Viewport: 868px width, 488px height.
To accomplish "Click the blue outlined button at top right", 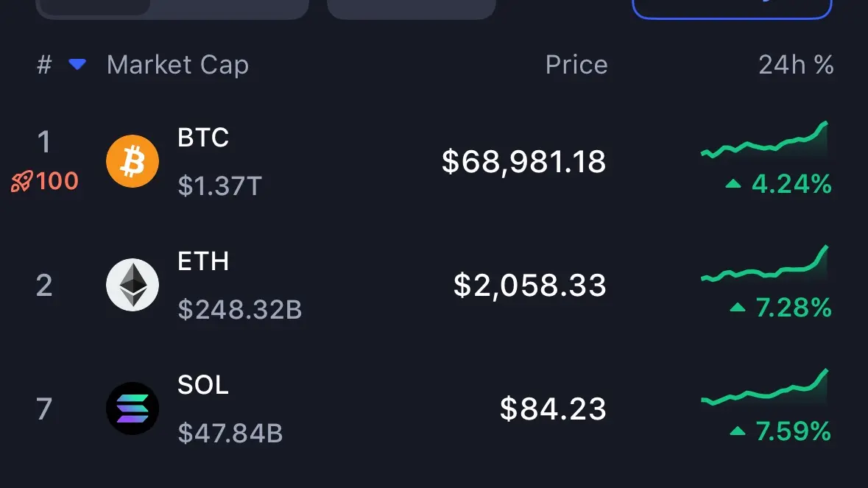I will pyautogui.click(x=732, y=7).
